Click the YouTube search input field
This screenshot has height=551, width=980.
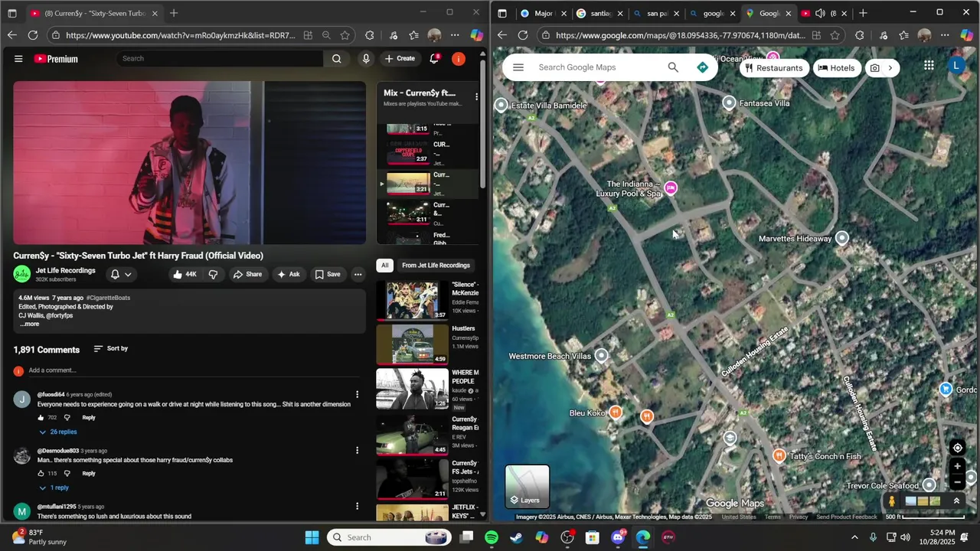click(220, 59)
